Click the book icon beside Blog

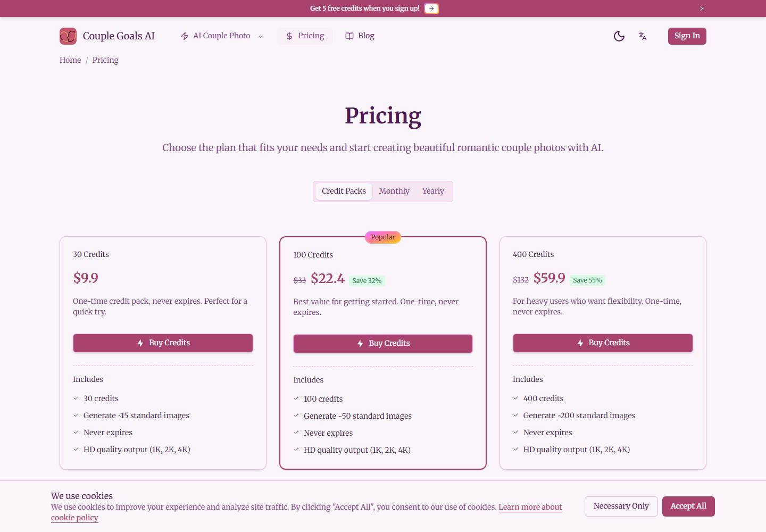tap(349, 36)
